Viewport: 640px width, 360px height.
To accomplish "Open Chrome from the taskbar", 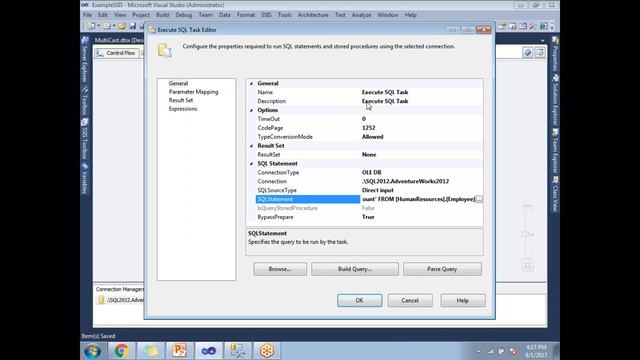I will click(121, 351).
